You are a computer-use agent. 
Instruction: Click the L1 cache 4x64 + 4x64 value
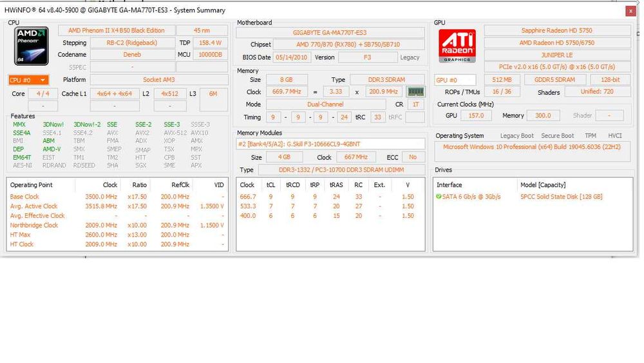(x=115, y=93)
